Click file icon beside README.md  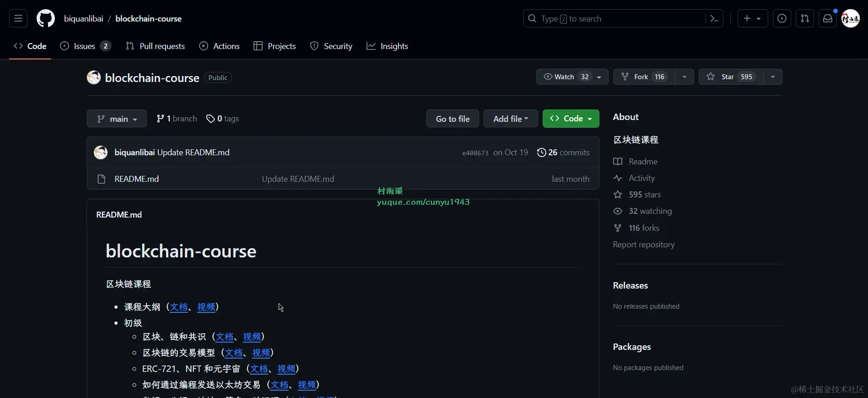pos(102,179)
